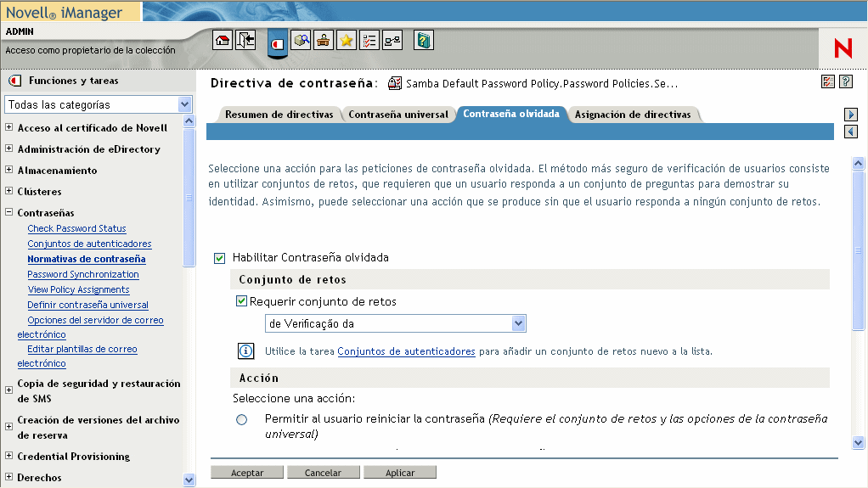This screenshot has width=868, height=488.
Task: Click the info icon beside Utilice la tarea
Action: 245,351
